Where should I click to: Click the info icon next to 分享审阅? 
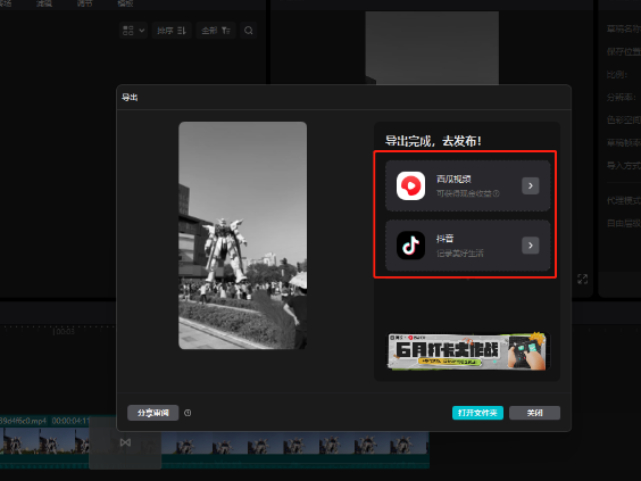(x=188, y=413)
